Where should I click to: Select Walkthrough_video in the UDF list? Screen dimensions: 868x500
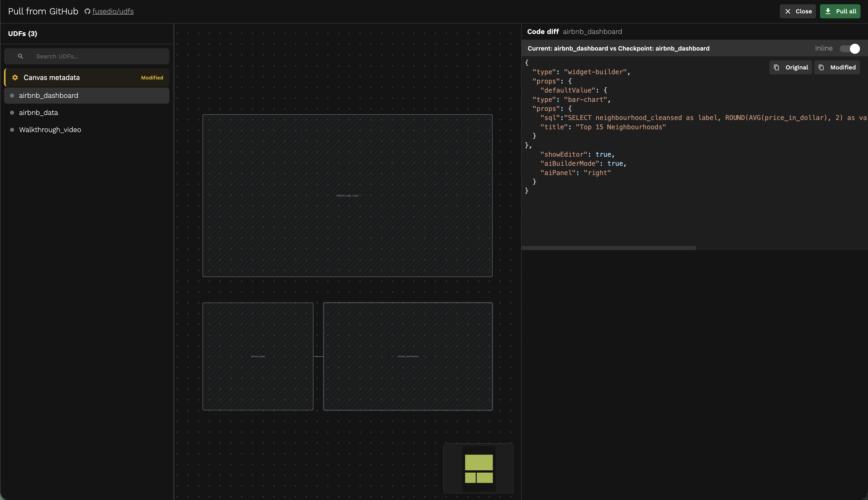point(86,130)
